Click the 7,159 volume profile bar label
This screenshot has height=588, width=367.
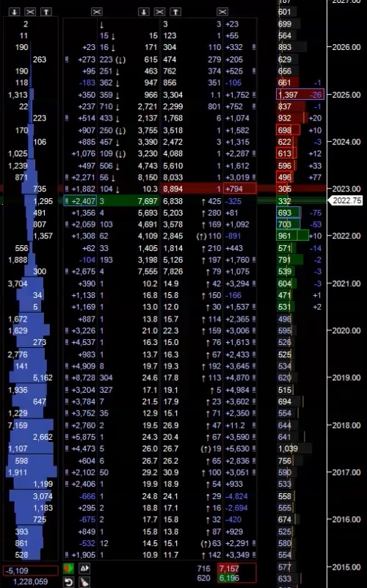click(18, 425)
